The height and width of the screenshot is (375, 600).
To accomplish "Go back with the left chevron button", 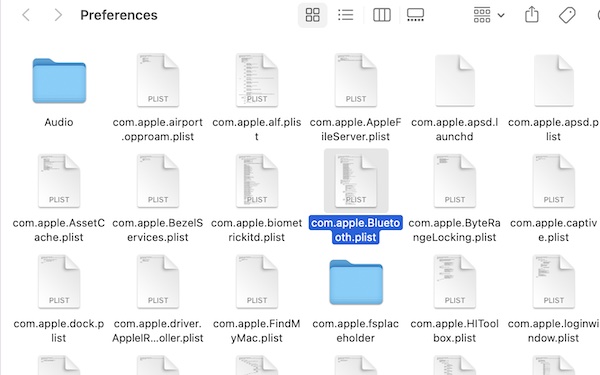I will (26, 15).
